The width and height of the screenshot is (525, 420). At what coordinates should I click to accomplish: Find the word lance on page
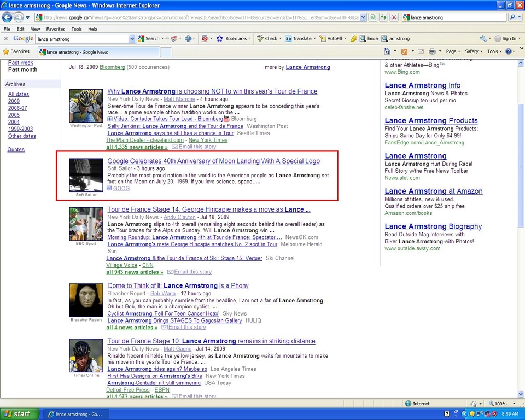point(369,38)
